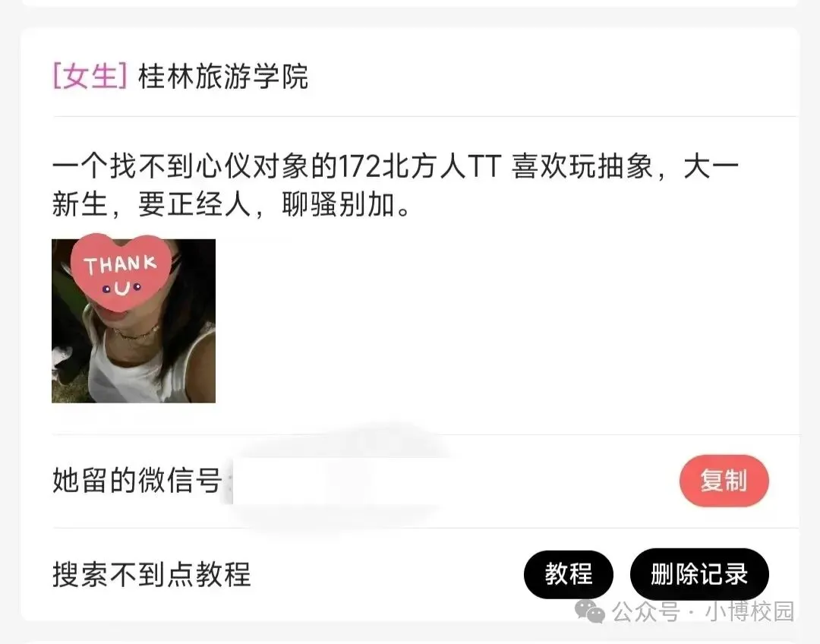Tap the necklace area in the photo

[137, 333]
